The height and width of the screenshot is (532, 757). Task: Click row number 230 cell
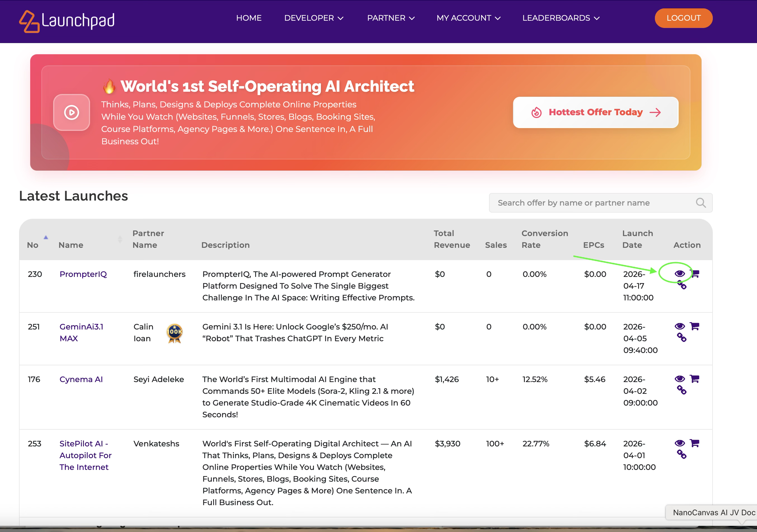click(35, 274)
